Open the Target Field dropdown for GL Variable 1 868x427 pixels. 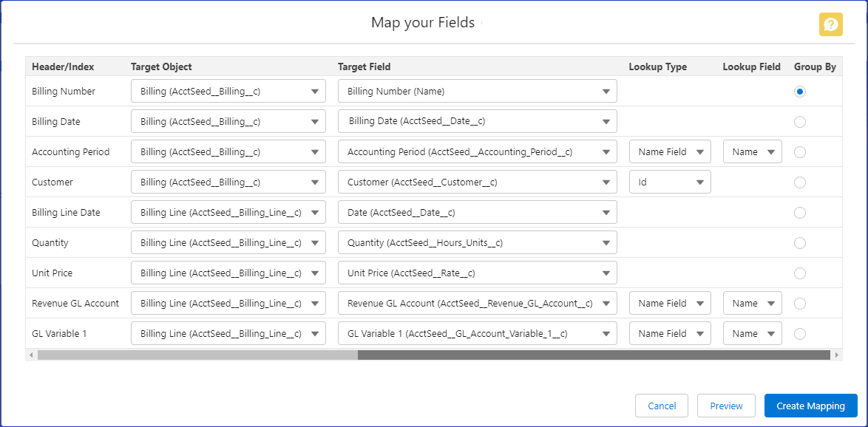[477, 333]
